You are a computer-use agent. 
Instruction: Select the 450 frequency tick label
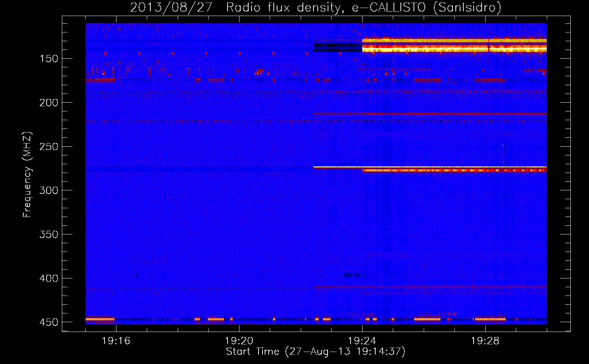point(49,323)
